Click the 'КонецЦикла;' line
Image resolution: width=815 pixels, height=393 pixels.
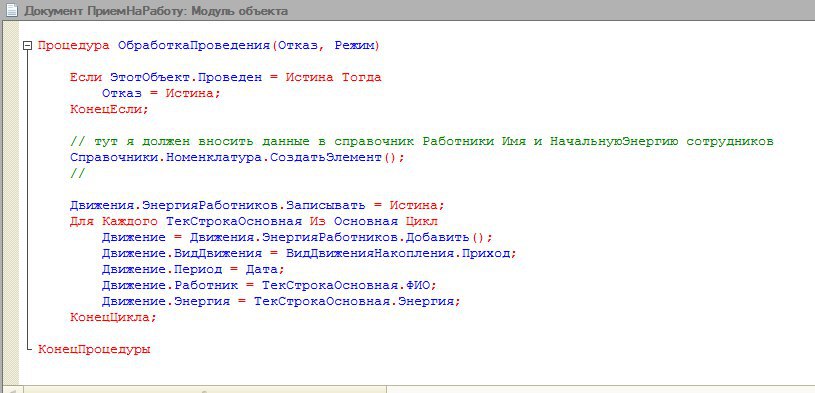coord(113,318)
